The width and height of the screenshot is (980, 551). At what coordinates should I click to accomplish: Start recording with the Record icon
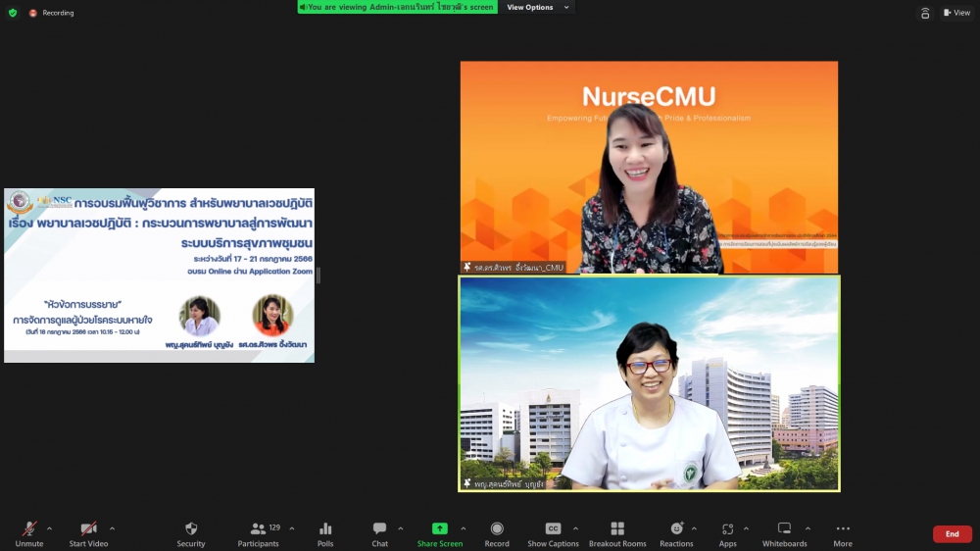[497, 528]
